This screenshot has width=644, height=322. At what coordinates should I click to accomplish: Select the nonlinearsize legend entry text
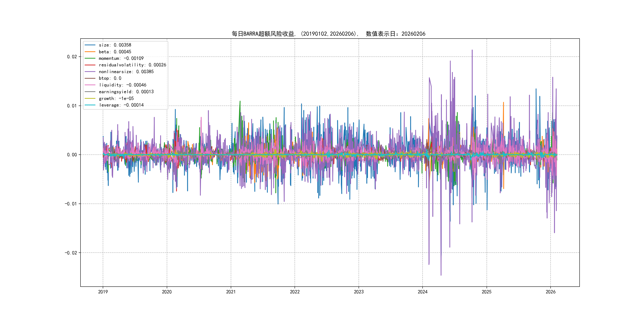click(126, 72)
